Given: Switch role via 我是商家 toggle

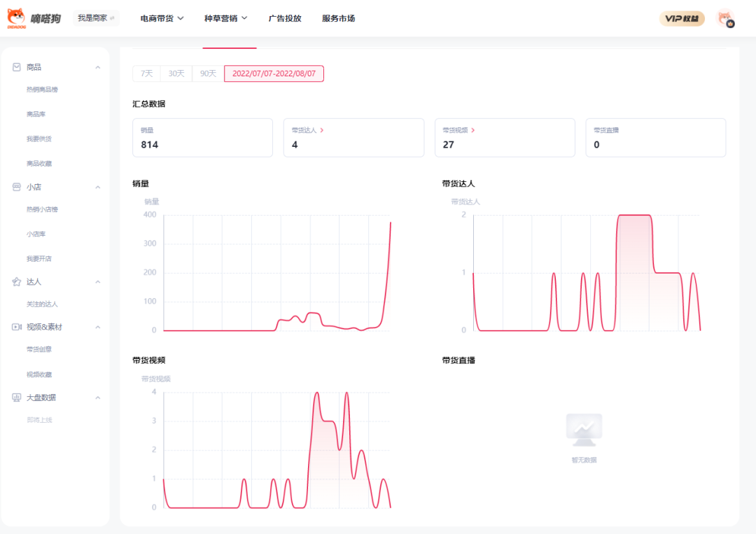Looking at the screenshot, I should pyautogui.click(x=96, y=18).
